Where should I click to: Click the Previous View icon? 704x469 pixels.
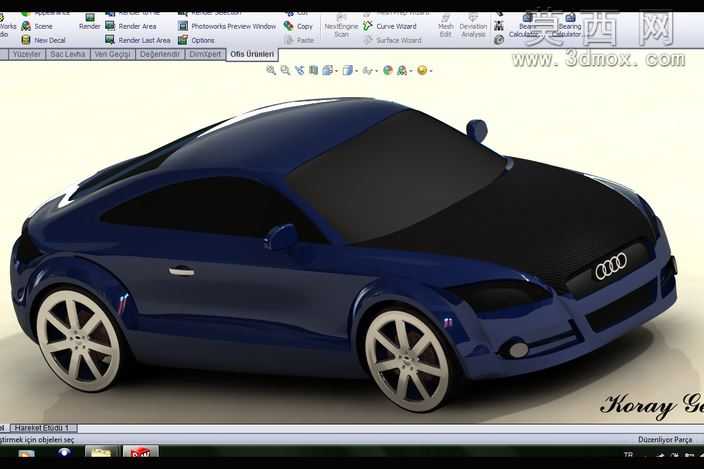299,70
